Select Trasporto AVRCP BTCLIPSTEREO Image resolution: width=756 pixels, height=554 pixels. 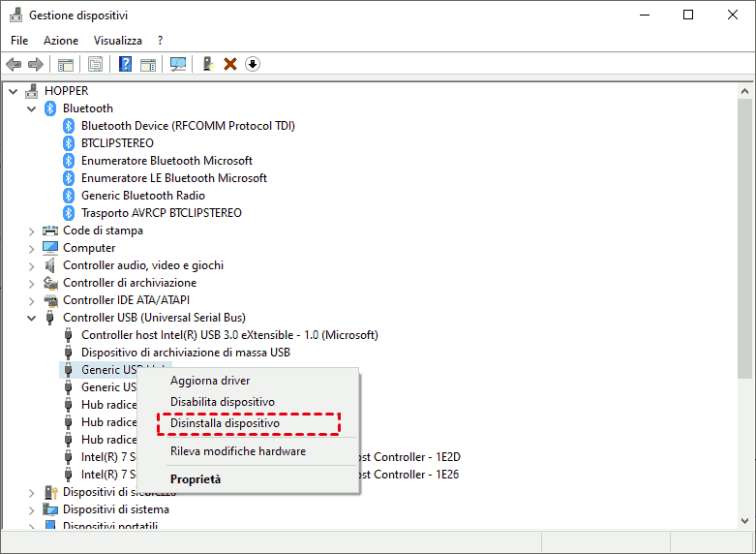[x=162, y=213]
